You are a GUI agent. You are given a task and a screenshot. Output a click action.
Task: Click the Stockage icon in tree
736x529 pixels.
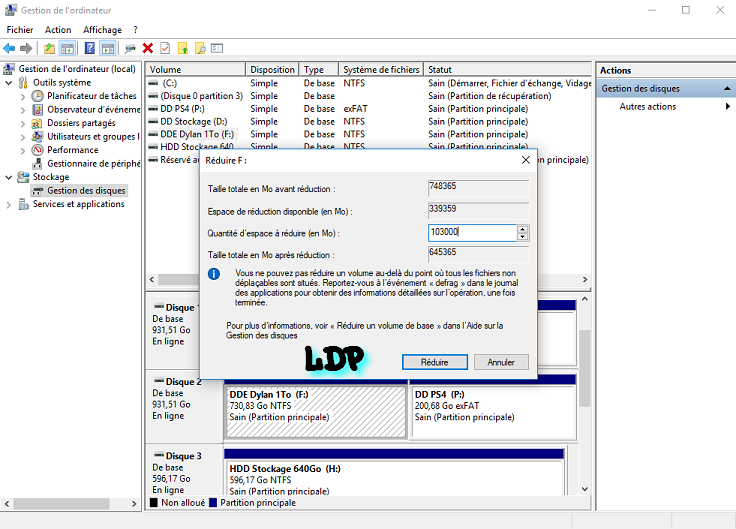23,177
